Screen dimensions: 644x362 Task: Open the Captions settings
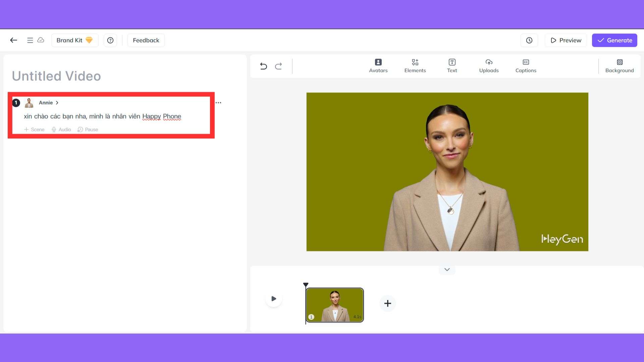[x=526, y=66]
